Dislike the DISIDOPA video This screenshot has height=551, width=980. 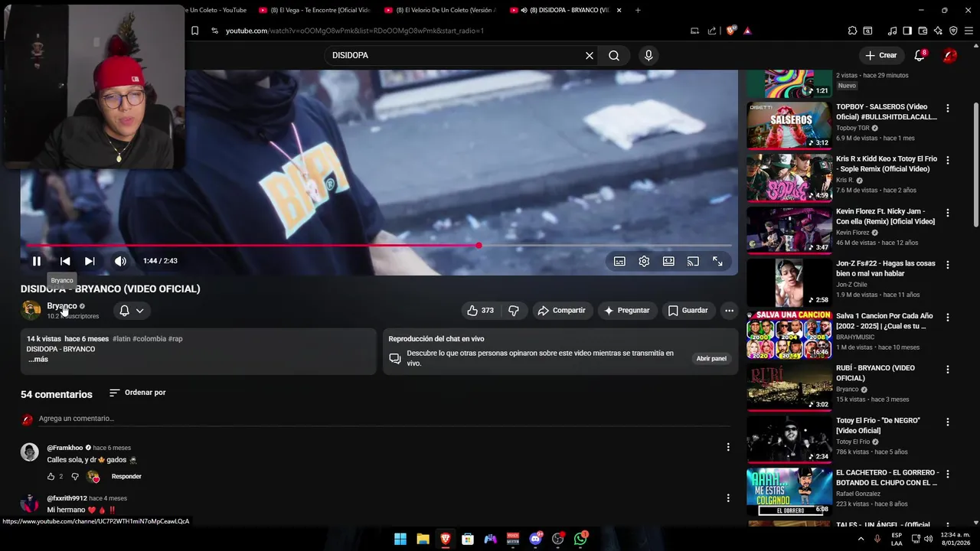point(514,310)
